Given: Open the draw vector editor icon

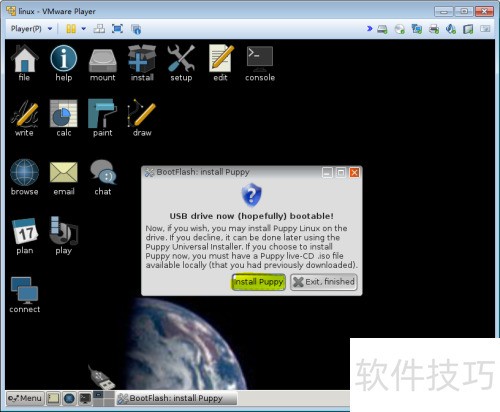Looking at the screenshot, I should coord(142,118).
